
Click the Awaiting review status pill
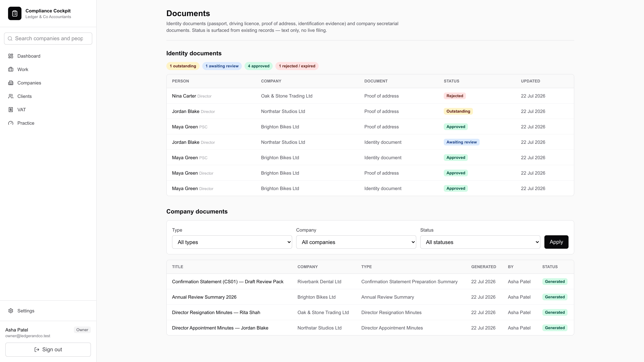462,142
